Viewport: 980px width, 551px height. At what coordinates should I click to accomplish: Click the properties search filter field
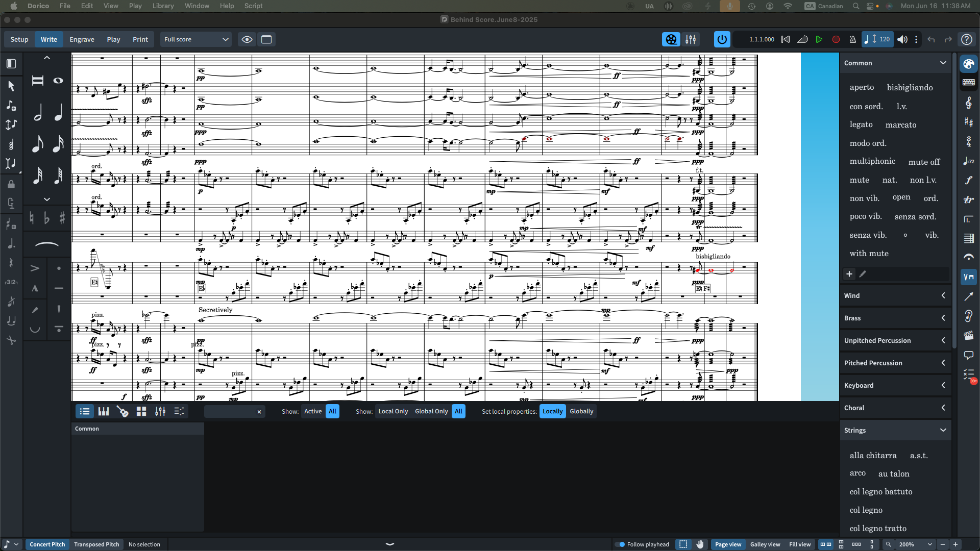coord(229,412)
